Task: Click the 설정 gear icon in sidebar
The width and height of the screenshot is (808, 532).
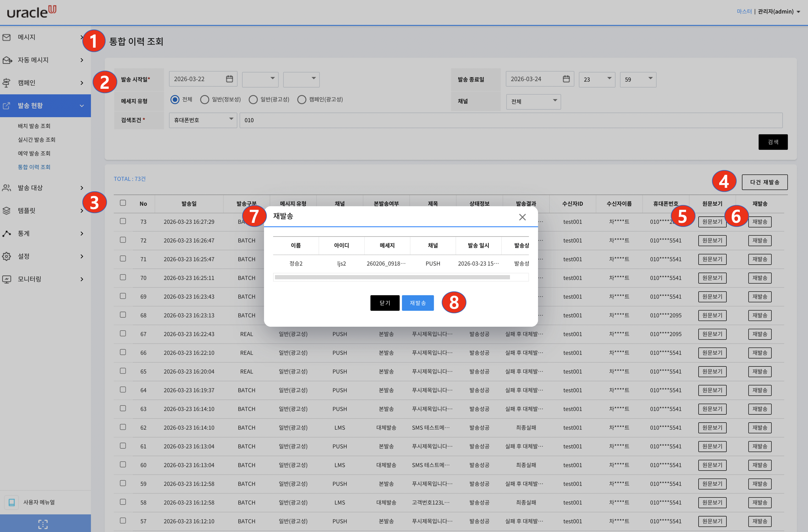Action: tap(7, 256)
